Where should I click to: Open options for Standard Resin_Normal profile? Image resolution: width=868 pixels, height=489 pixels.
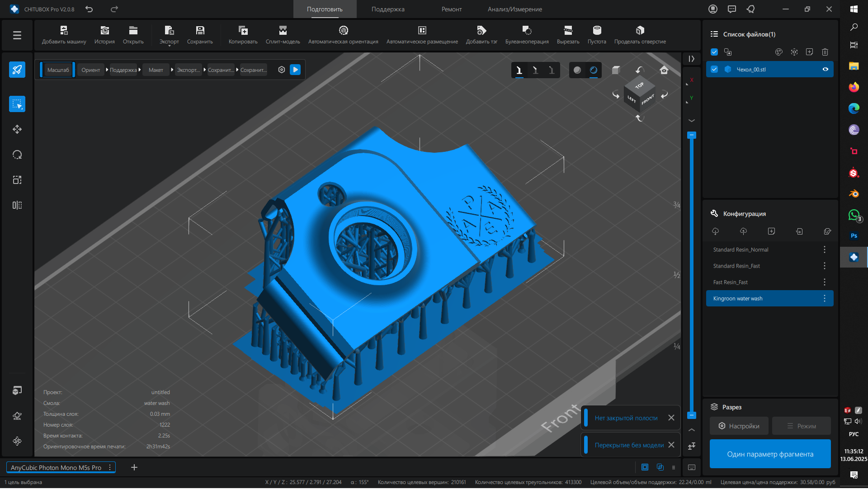(824, 250)
